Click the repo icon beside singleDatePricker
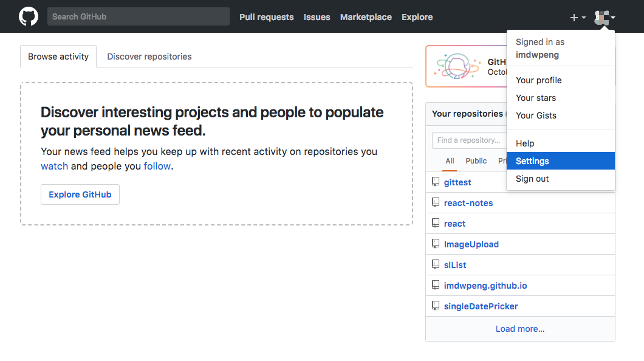The height and width of the screenshot is (361, 644). pos(436,306)
